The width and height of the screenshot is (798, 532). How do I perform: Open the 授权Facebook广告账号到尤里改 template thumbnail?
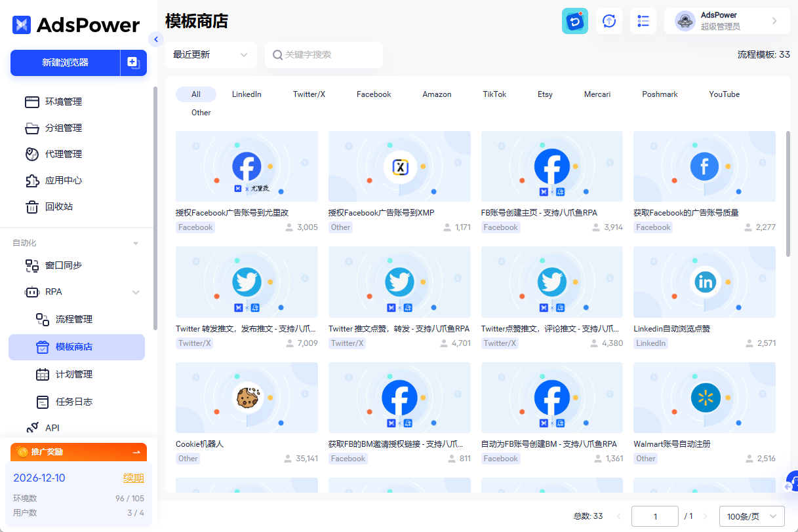click(247, 166)
